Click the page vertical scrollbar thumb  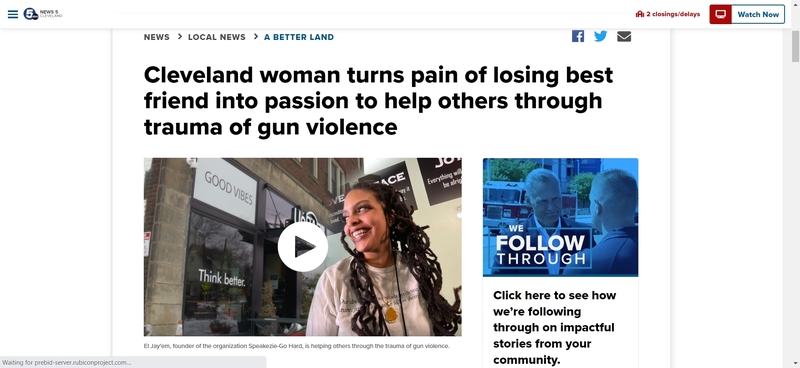pos(795,46)
